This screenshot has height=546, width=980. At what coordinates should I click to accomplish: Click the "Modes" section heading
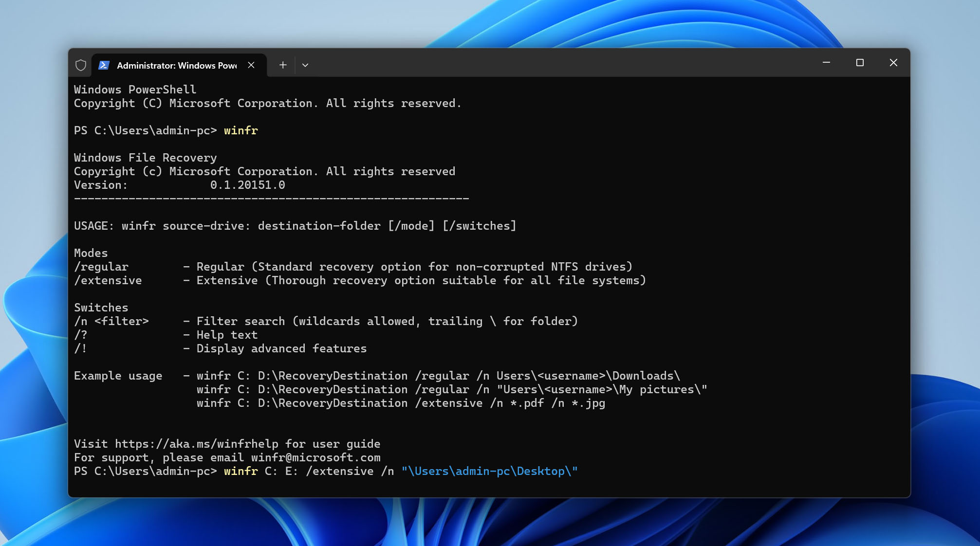tap(91, 253)
